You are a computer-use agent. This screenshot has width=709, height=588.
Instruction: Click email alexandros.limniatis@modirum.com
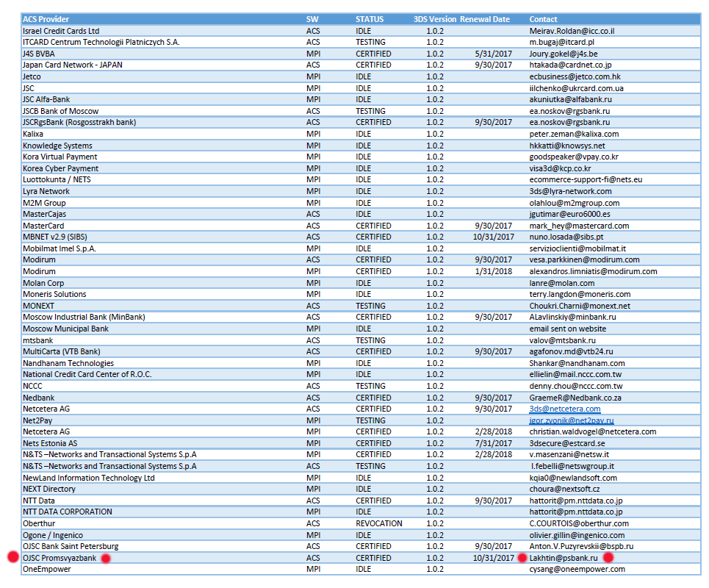(593, 271)
